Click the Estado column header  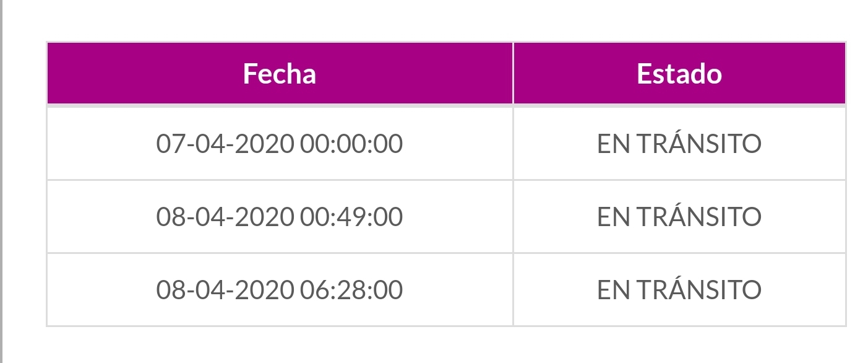pyautogui.click(x=679, y=74)
